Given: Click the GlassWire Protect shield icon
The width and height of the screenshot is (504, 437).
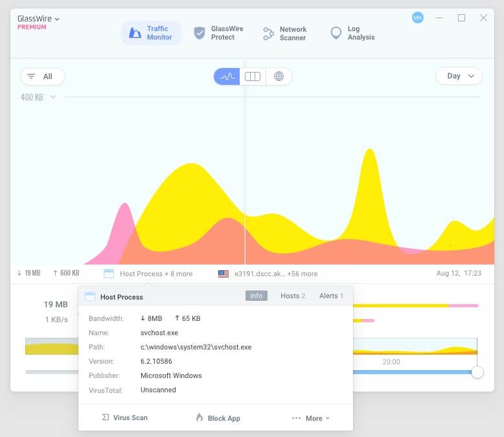Looking at the screenshot, I should 200,33.
